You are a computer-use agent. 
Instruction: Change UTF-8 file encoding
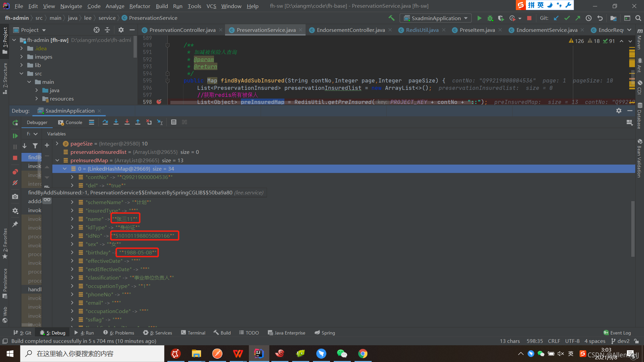[572, 341]
